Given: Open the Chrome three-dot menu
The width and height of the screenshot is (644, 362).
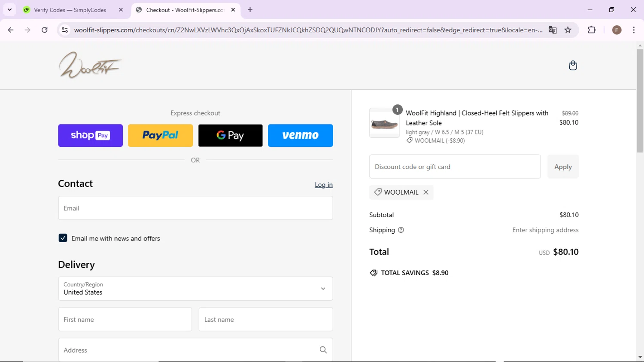Looking at the screenshot, I should click(x=634, y=30).
